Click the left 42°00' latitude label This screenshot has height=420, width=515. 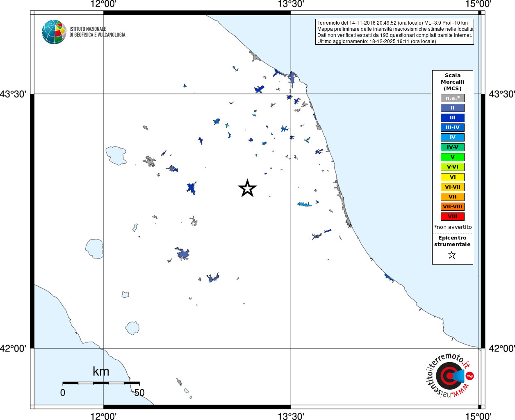13,348
